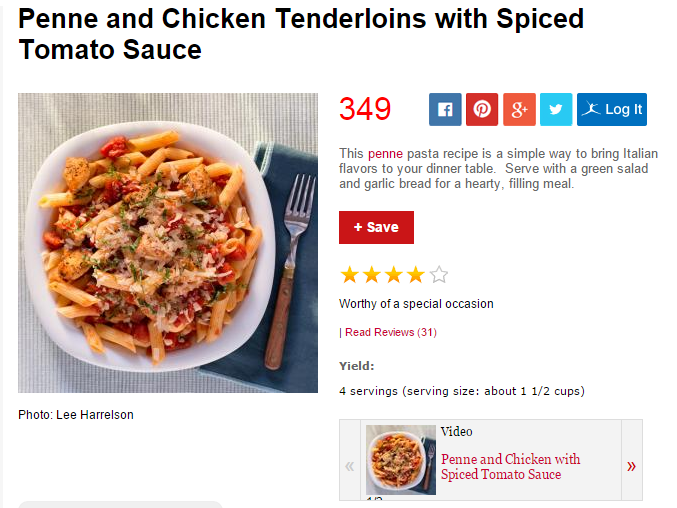The image size is (677, 508).
Task: Click the Log It button
Action: (x=612, y=110)
